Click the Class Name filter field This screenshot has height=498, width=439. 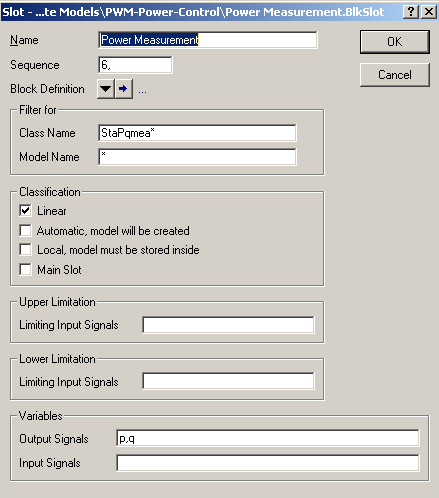(x=197, y=133)
